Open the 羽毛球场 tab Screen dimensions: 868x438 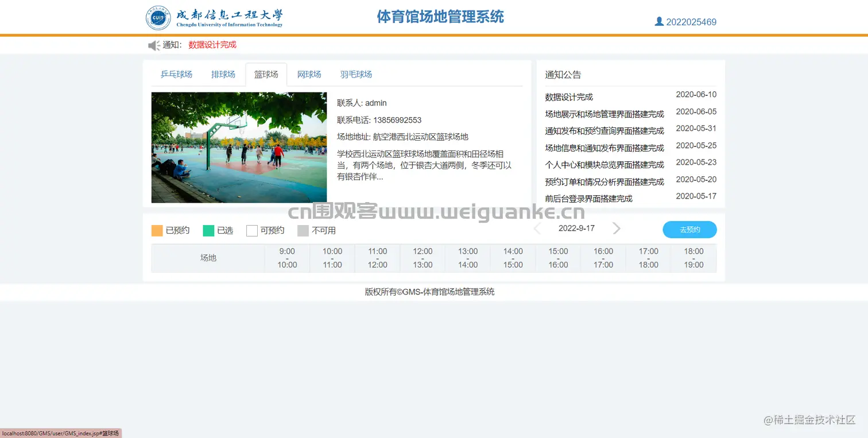[356, 75]
